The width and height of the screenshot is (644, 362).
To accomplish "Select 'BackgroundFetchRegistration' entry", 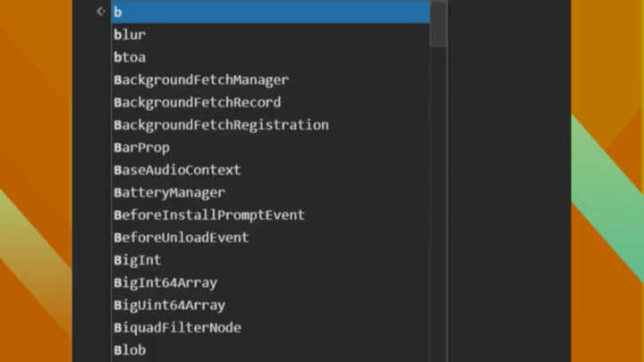I will pyautogui.click(x=221, y=125).
